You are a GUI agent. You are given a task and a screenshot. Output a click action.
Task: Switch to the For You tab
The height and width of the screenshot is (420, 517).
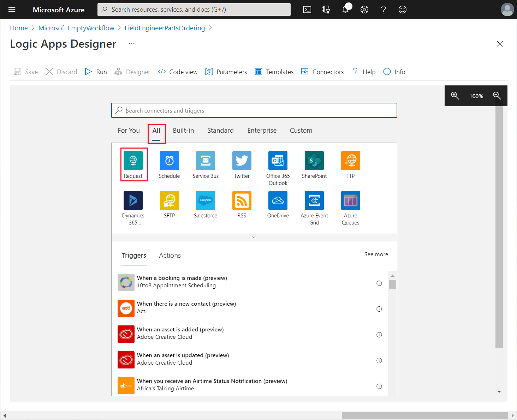[x=129, y=131]
